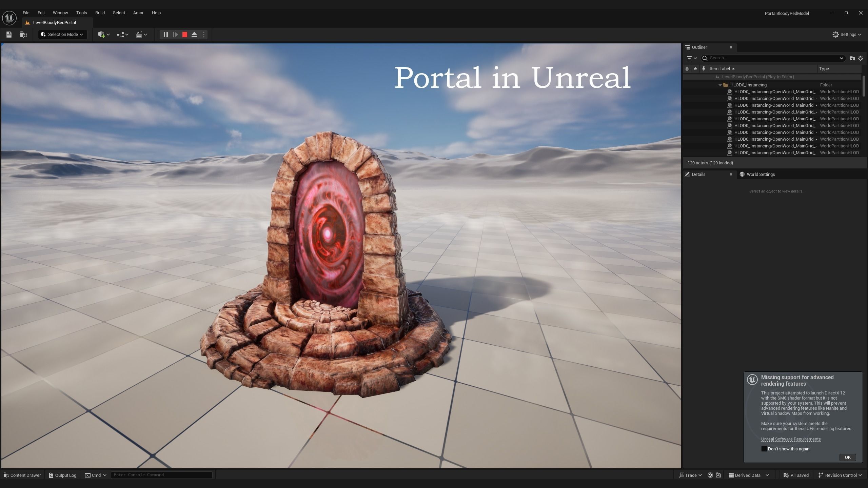This screenshot has width=868, height=488.
Task: Open the Help menu
Action: [x=156, y=13]
